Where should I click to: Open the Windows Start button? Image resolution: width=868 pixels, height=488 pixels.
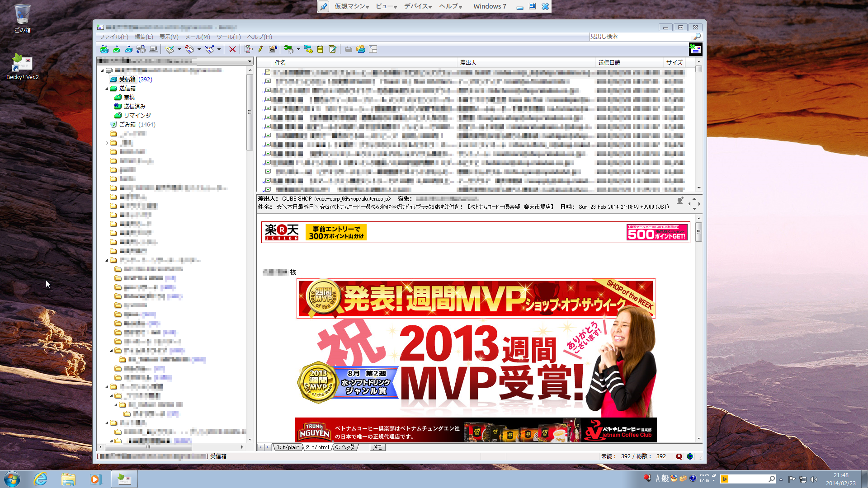click(12, 479)
